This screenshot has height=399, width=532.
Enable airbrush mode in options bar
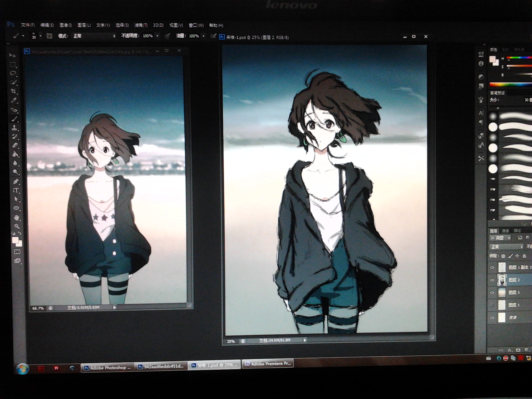[x=213, y=36]
